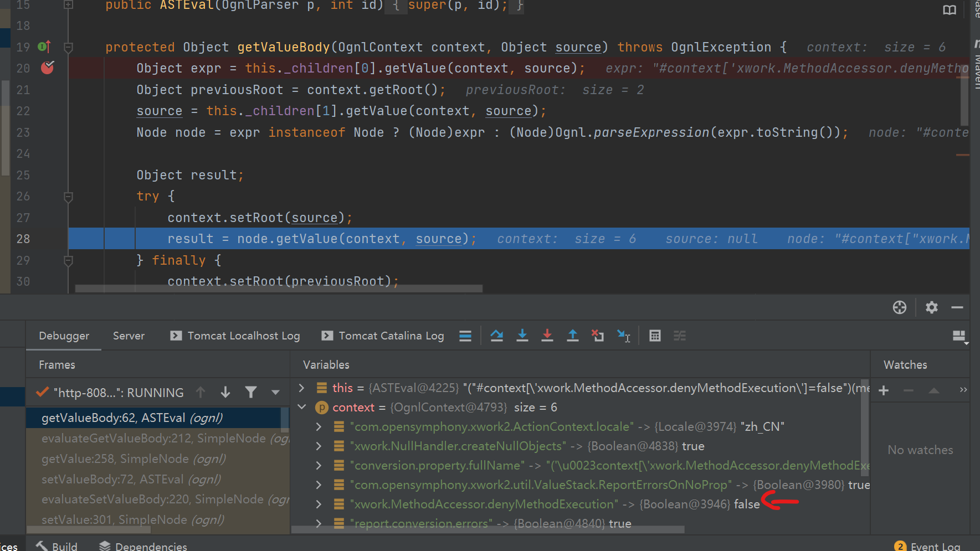
Task: Select the setValue:301, SimpleNode frame
Action: 158,519
